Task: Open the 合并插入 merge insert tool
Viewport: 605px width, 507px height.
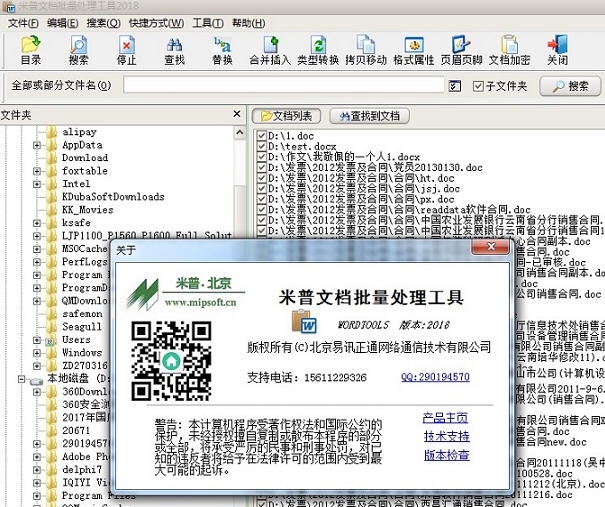Action: click(270, 50)
